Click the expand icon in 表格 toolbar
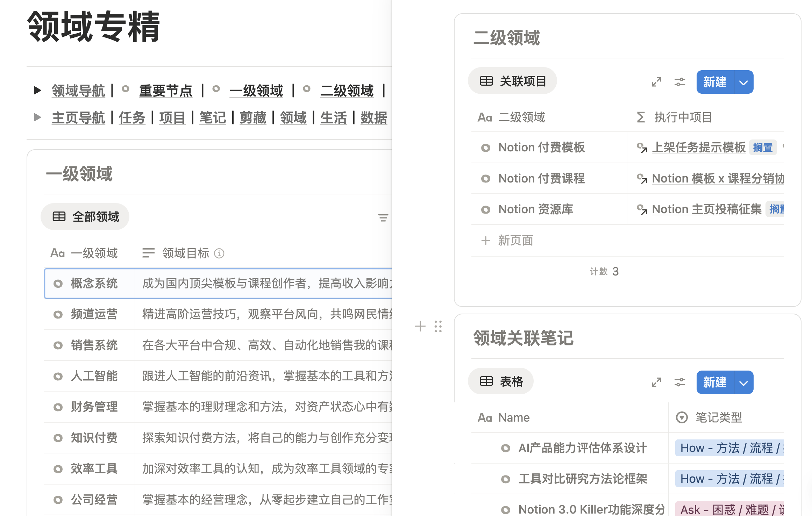 [x=656, y=382]
